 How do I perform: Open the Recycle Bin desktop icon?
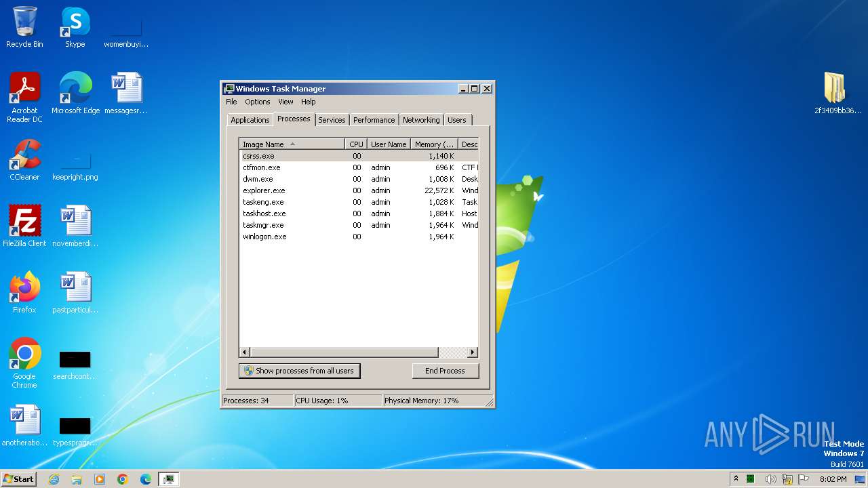(24, 27)
